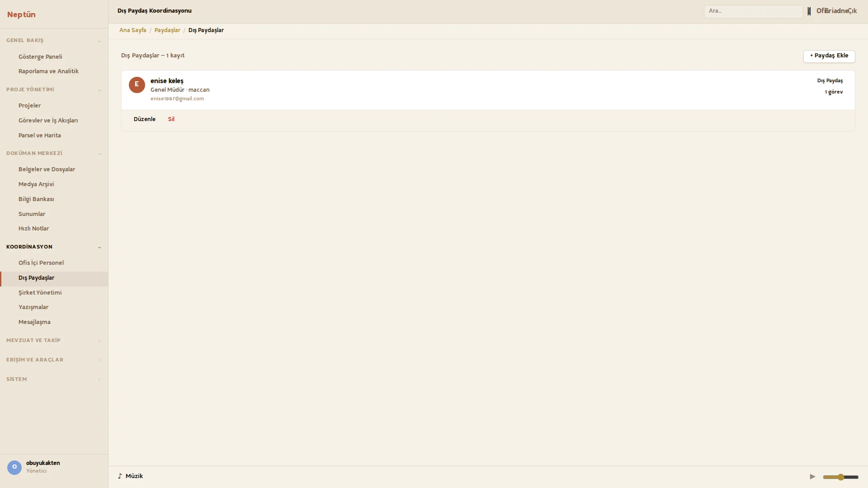
Task: Click the obuyukakten username
Action: pos(43,463)
